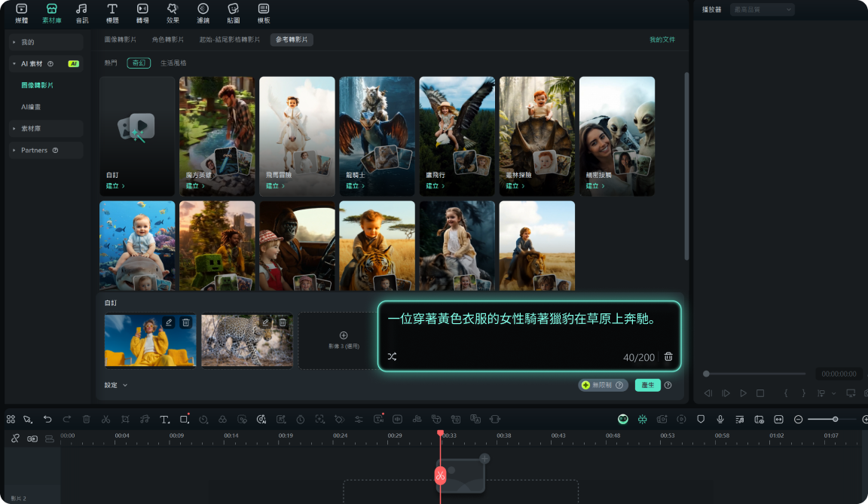This screenshot has height=504, width=868.
Task: Select the timeline text tool
Action: click(x=164, y=420)
